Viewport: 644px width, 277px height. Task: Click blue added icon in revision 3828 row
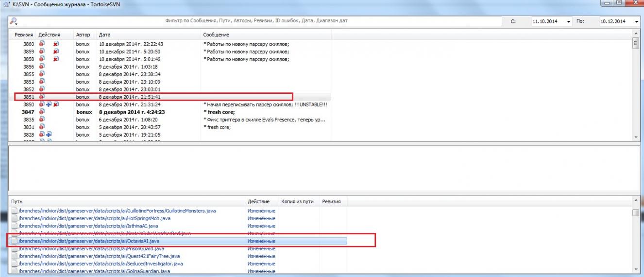tap(49, 135)
